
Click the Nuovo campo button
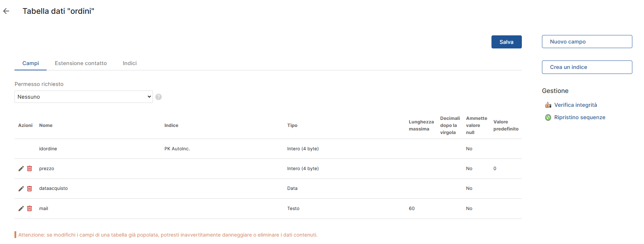587,42
